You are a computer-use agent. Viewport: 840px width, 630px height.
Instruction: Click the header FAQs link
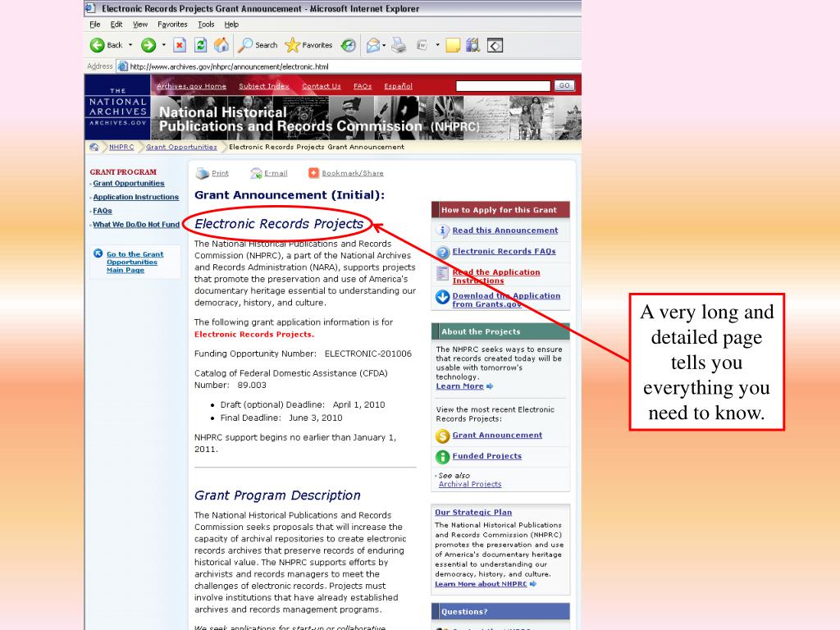click(363, 86)
